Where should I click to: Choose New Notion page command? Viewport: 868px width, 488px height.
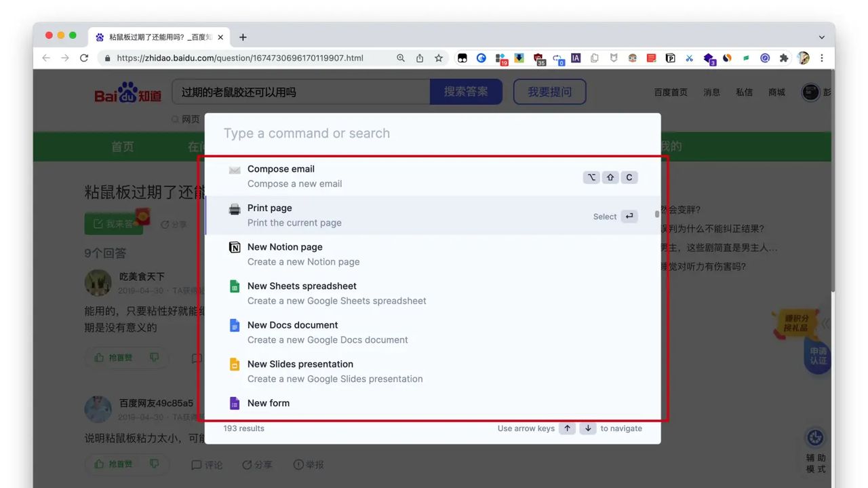click(x=433, y=255)
